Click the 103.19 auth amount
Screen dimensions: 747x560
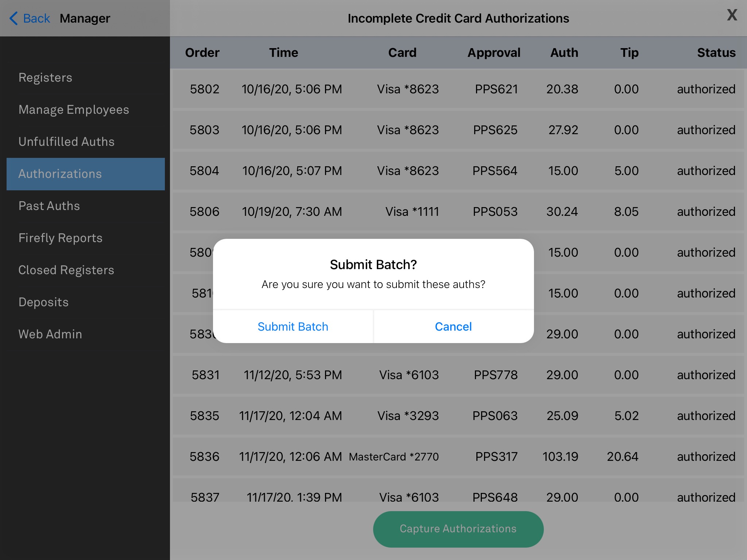click(560, 456)
